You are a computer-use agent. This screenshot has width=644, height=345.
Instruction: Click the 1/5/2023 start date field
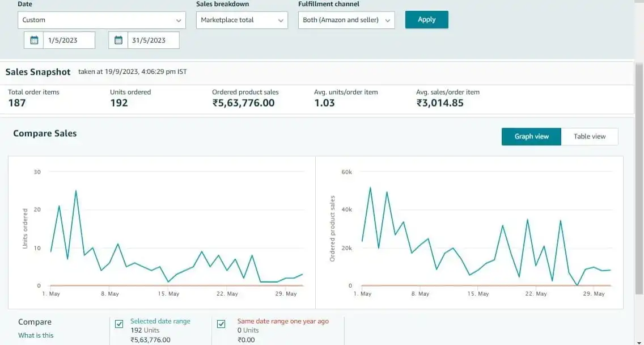pyautogui.click(x=70, y=40)
